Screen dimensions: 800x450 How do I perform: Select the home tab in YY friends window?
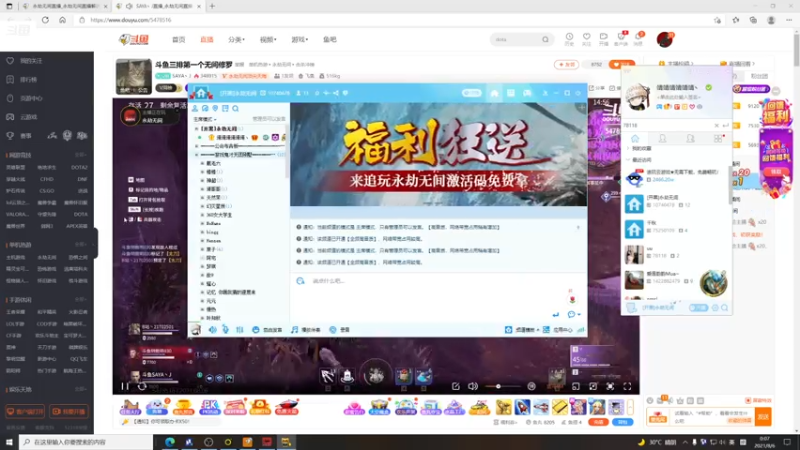(635, 139)
